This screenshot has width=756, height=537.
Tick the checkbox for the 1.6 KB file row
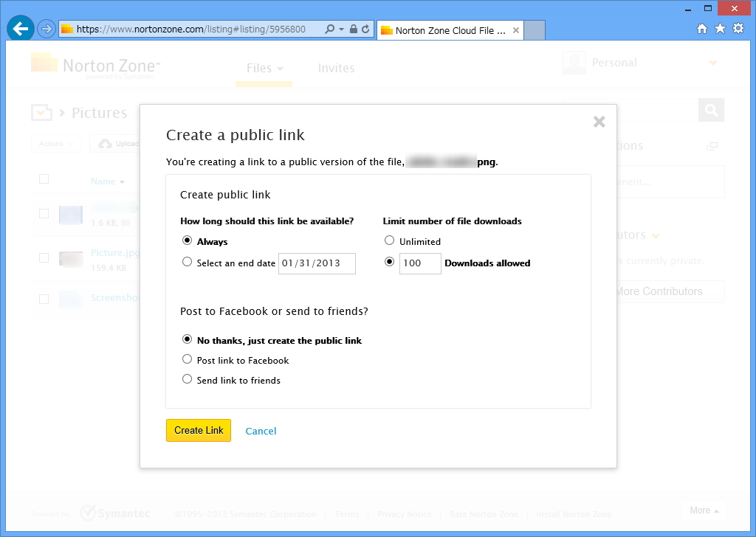pos(44,213)
